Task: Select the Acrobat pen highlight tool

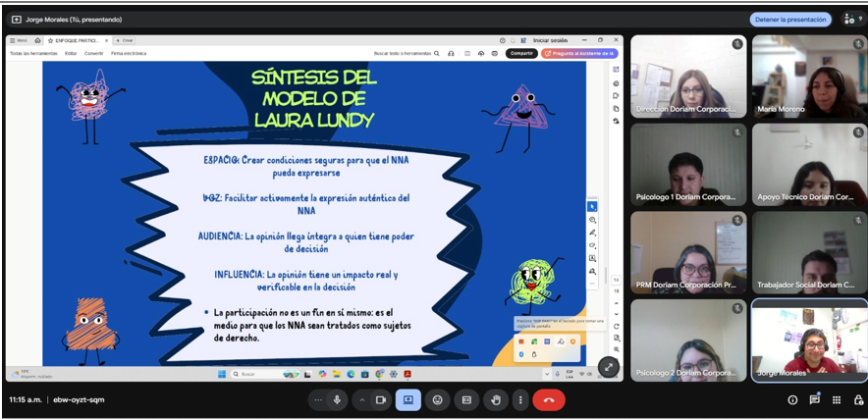Action: 592,233
